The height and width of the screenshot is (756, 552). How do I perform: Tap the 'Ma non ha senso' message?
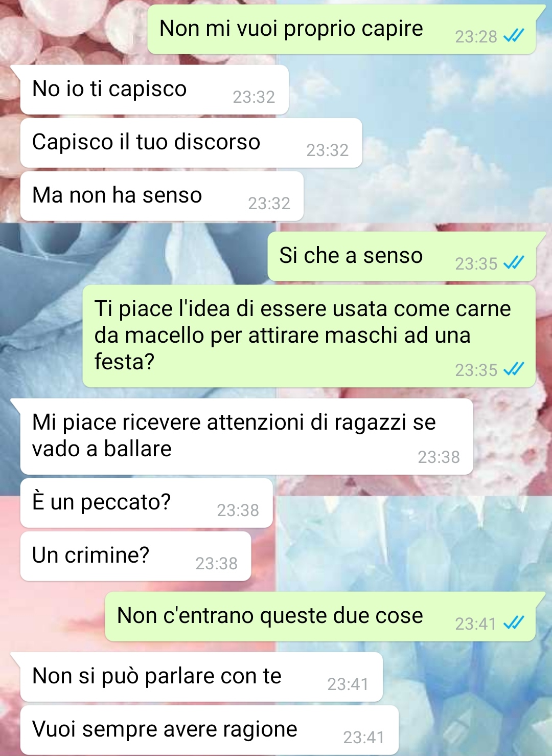[162, 196]
